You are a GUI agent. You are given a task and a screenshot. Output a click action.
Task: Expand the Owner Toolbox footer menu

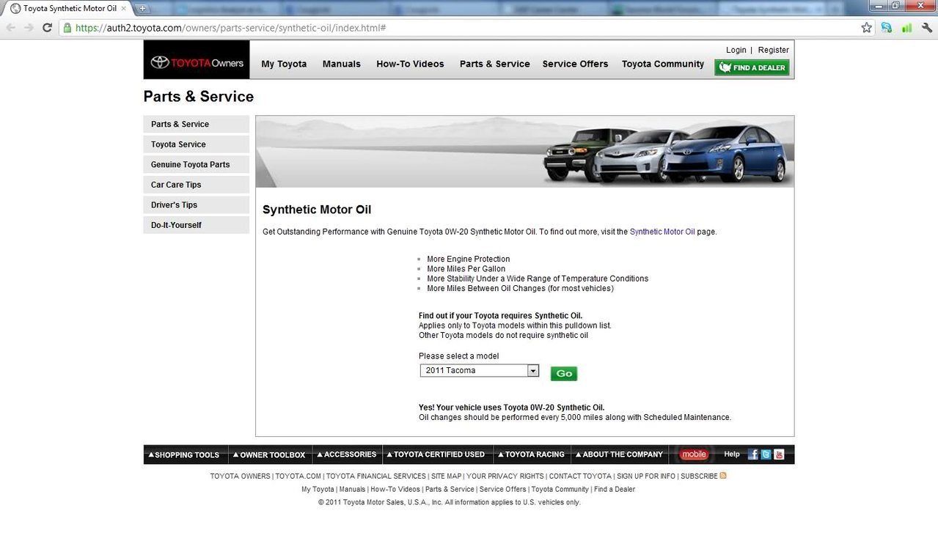pos(268,454)
